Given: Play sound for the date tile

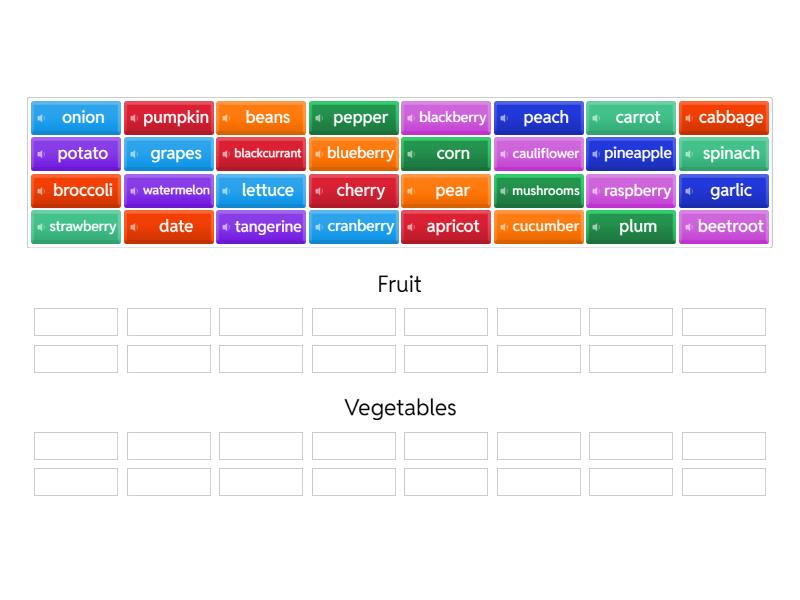Looking at the screenshot, I should (134, 227).
